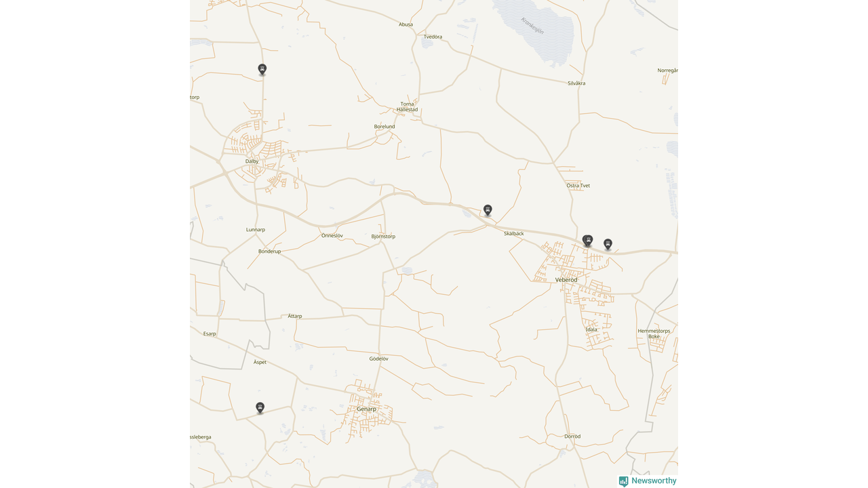Open the Newsworthy text link

[x=654, y=481]
